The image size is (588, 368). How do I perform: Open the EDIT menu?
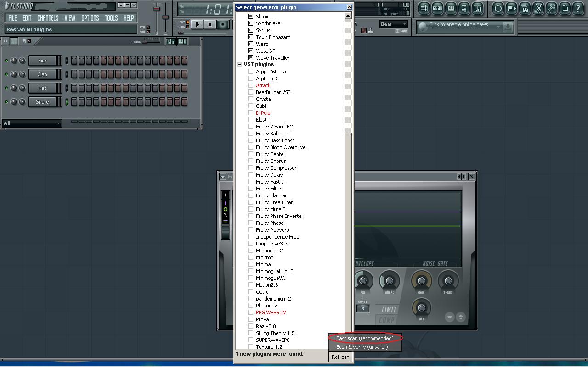coord(27,18)
